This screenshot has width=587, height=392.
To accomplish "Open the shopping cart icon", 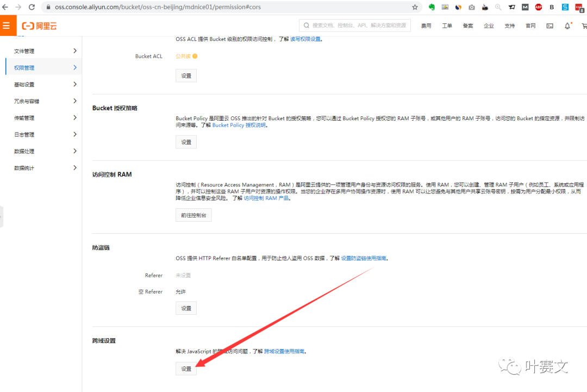I will [x=584, y=26].
